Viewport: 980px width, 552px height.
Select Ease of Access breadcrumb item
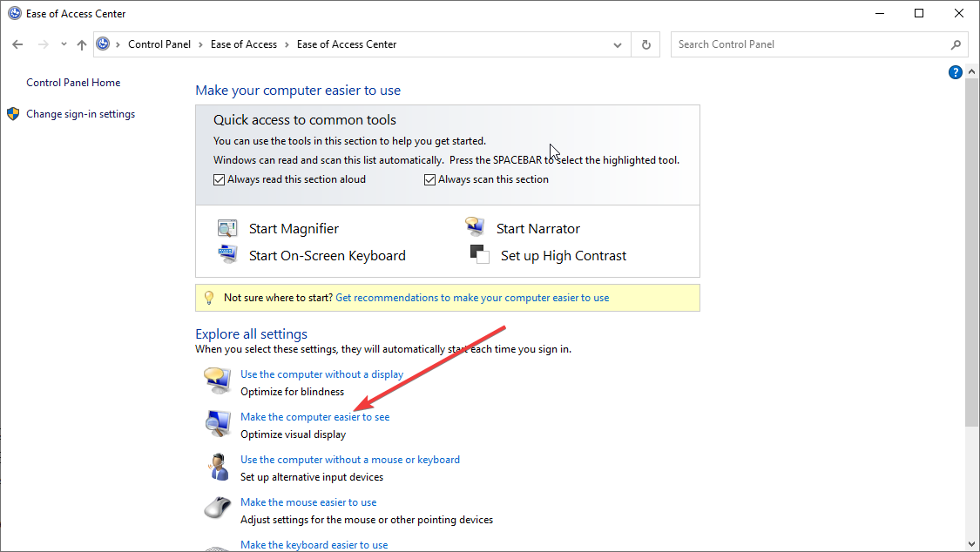pyautogui.click(x=244, y=44)
